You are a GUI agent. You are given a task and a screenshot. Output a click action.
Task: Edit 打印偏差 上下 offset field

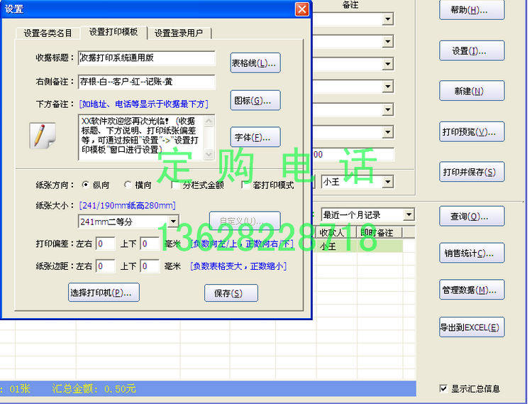pyautogui.click(x=150, y=244)
